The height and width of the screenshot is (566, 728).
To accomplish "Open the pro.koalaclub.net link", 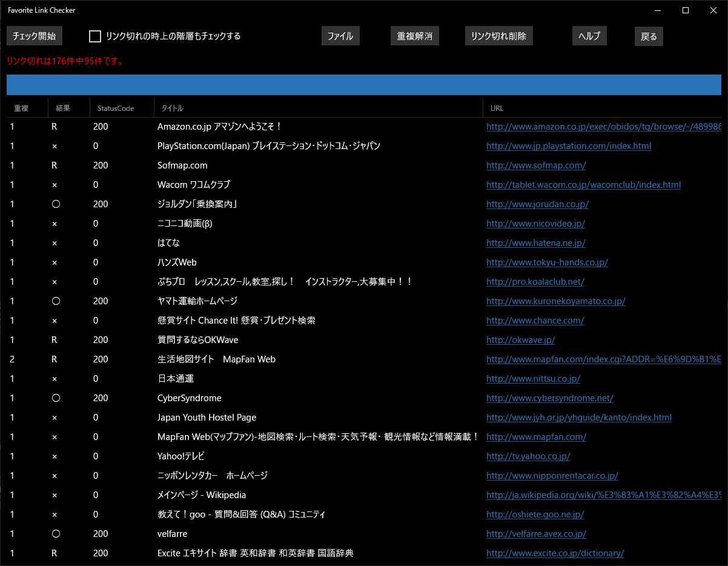I will pos(535,282).
